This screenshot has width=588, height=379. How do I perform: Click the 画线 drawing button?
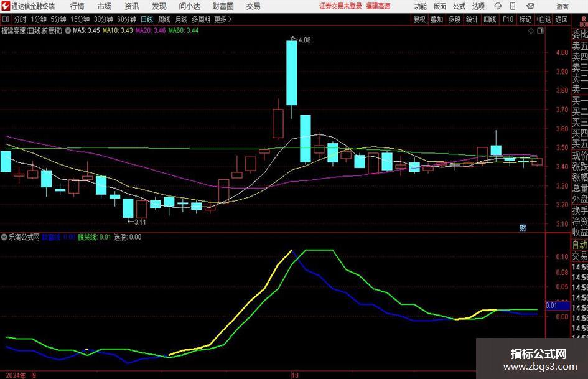[x=490, y=19]
